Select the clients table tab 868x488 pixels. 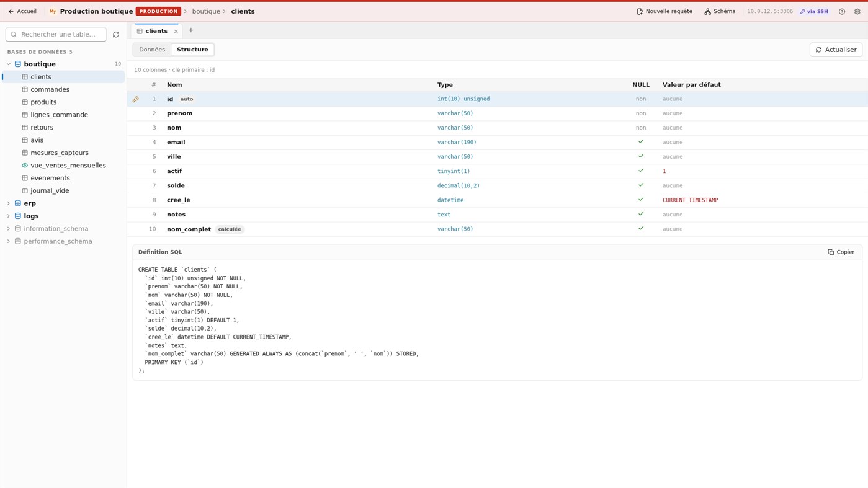click(156, 31)
